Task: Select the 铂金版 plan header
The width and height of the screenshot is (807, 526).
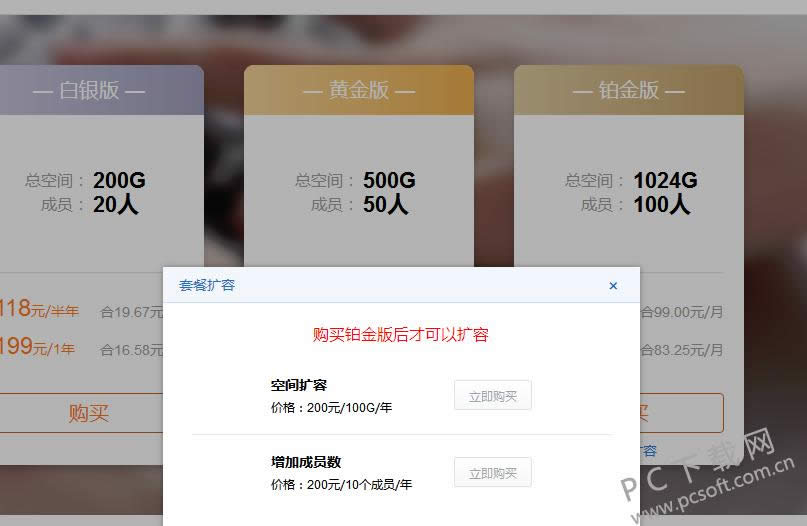Action: click(x=628, y=91)
